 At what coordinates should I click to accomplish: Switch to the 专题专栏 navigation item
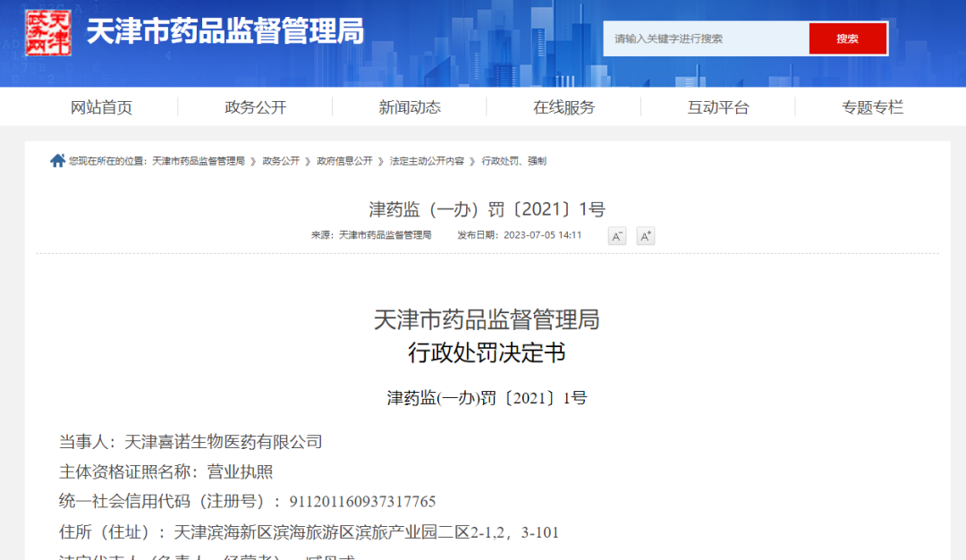872,107
